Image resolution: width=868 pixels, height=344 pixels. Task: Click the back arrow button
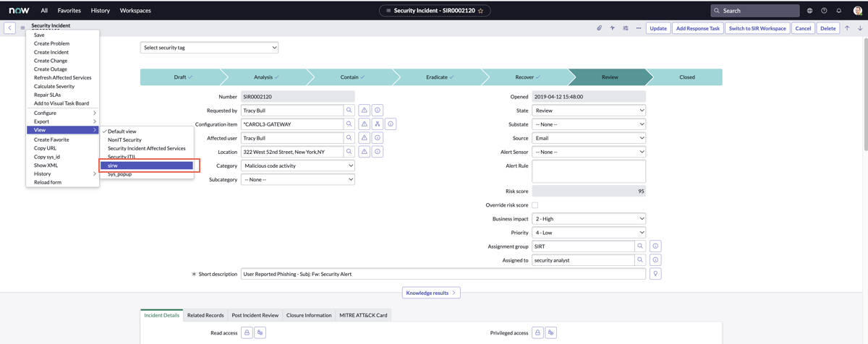[x=9, y=28]
